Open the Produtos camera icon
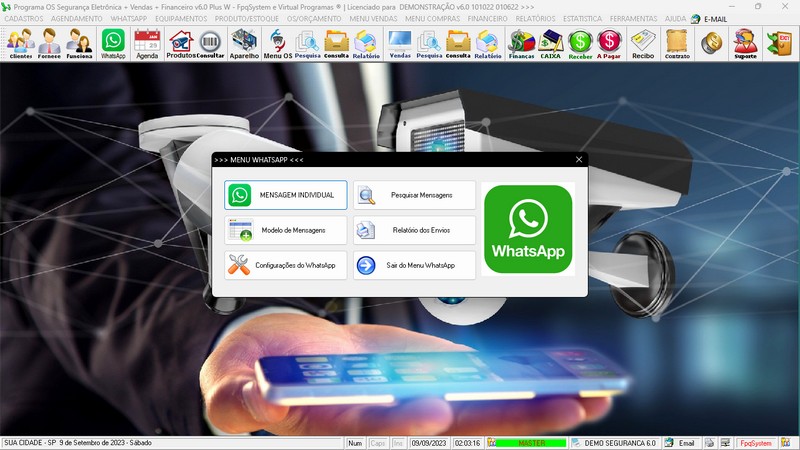The width and height of the screenshot is (800, 450). tap(181, 44)
